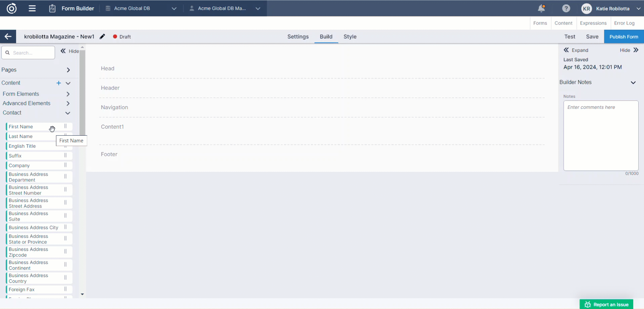Open the help question mark icon
The height and width of the screenshot is (309, 644).
coord(566,8)
